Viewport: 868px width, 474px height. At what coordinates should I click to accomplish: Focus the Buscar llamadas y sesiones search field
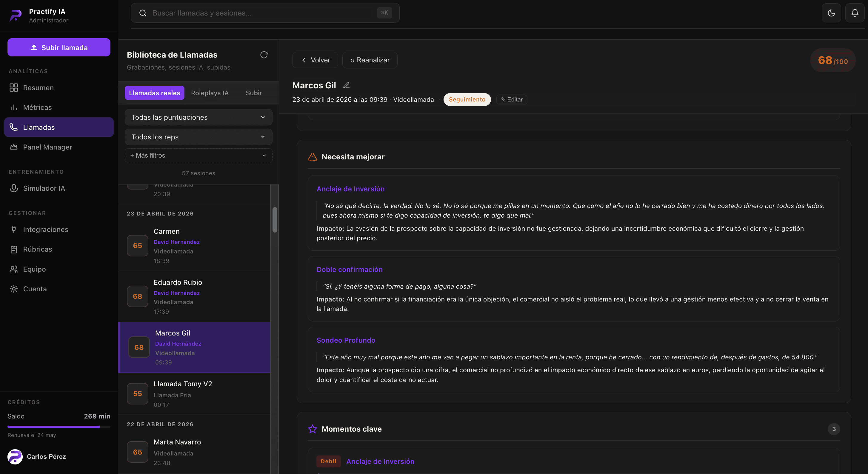tap(265, 13)
